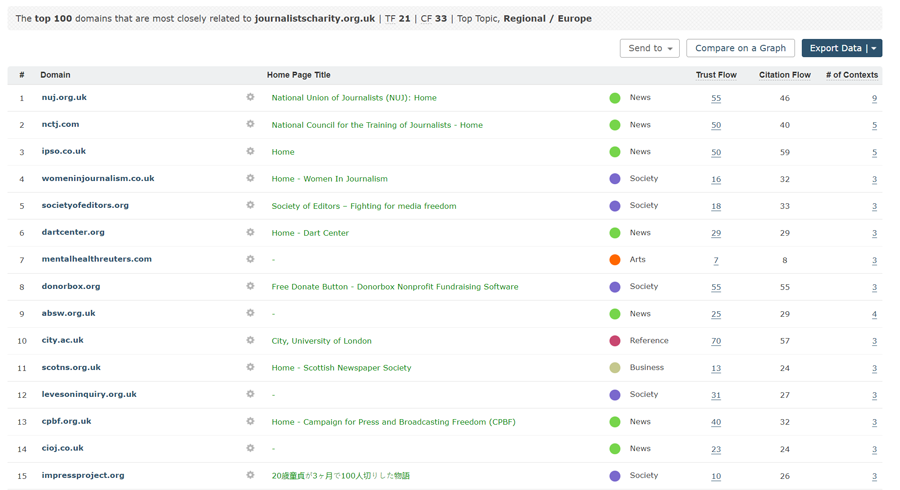Viewport: 900px width, 490px height.
Task: Open Society of Editors title link
Action: (x=363, y=206)
